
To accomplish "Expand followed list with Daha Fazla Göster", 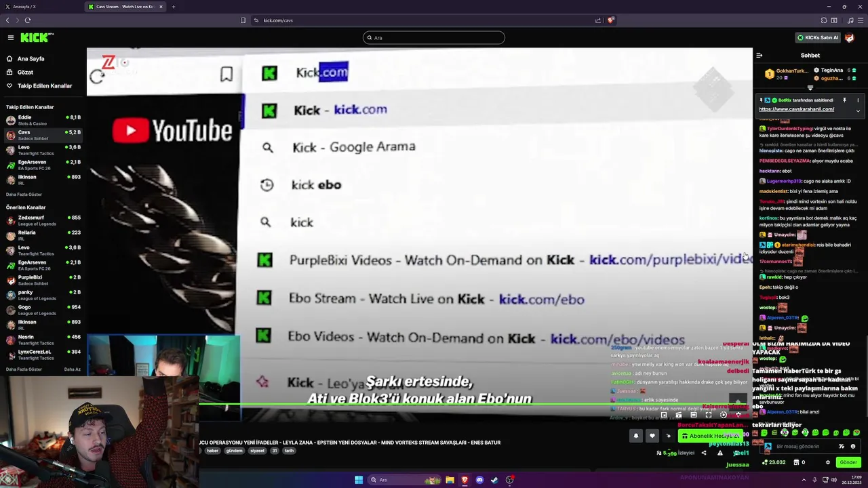I will [x=24, y=195].
